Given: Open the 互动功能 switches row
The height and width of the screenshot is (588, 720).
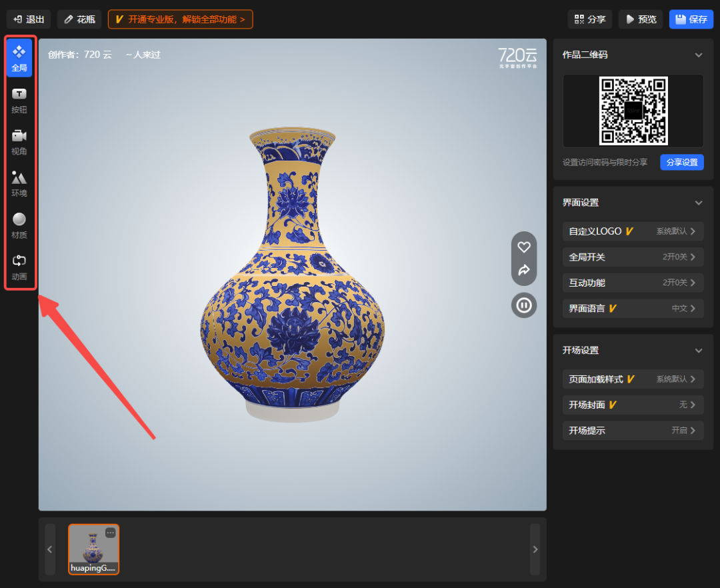Looking at the screenshot, I should tap(633, 283).
